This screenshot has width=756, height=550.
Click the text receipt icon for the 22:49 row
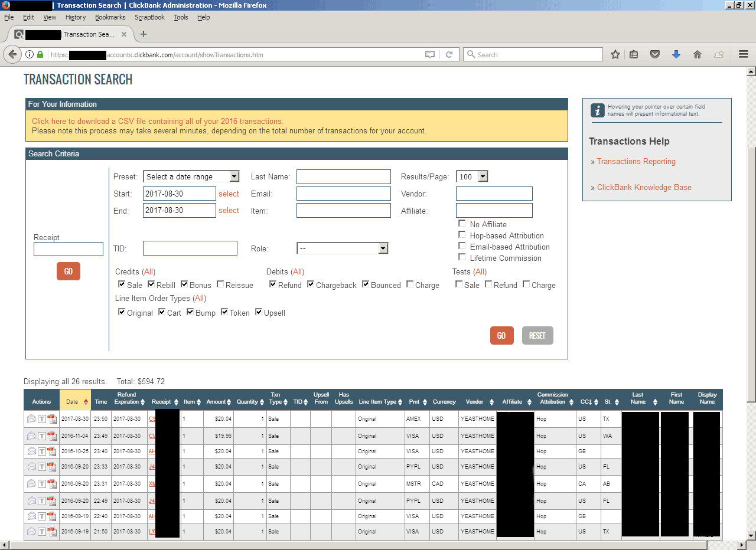(41, 500)
